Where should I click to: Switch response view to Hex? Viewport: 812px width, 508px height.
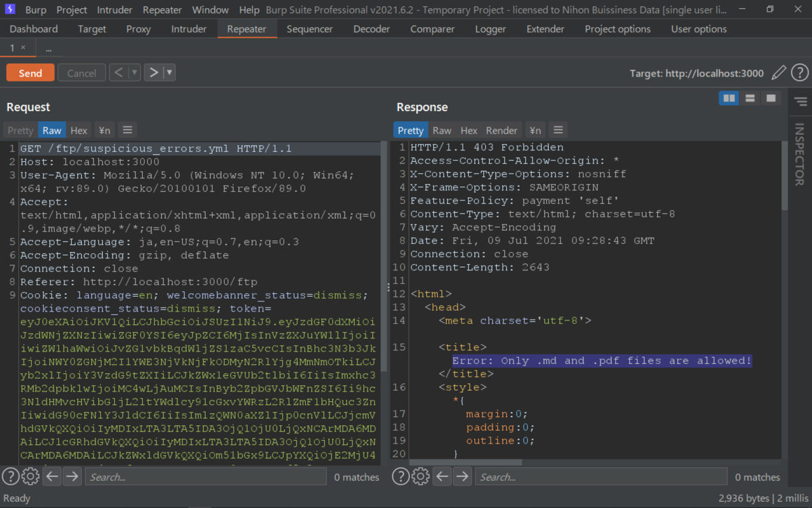pyautogui.click(x=469, y=130)
